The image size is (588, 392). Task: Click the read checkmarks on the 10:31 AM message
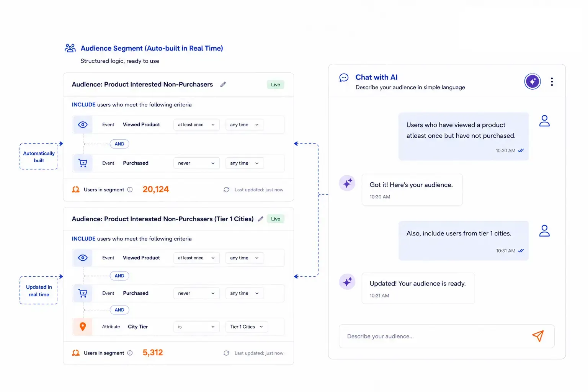521,251
